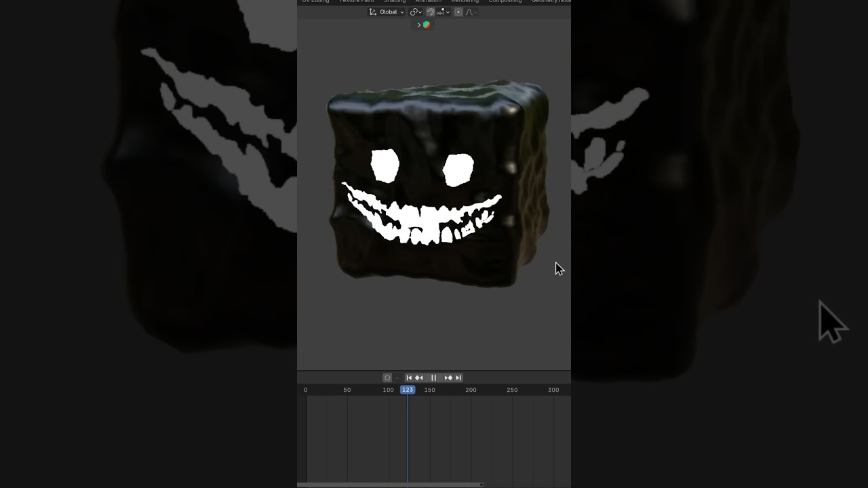The height and width of the screenshot is (488, 868).
Task: Click frame 0 on the timeline ruler
Action: (306, 390)
